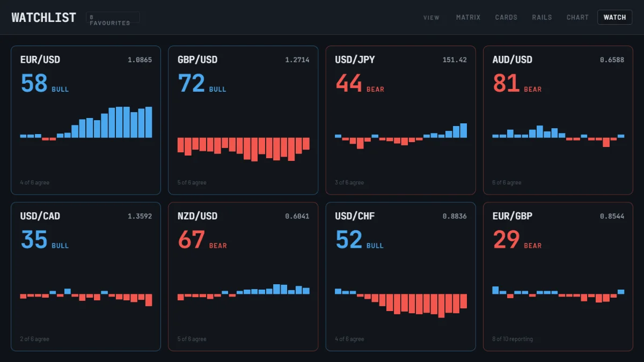Click the EUR/USD bar sparkline chart
Image resolution: width=644 pixels, height=362 pixels.
point(86,137)
